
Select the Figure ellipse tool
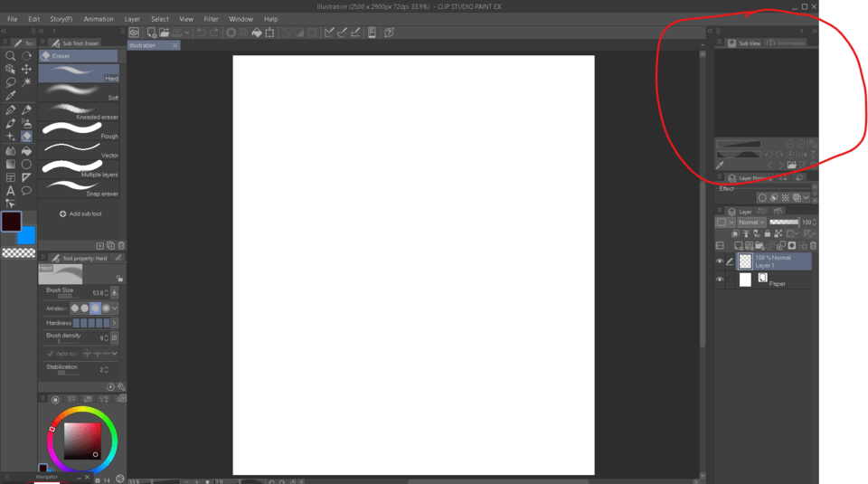point(26,165)
